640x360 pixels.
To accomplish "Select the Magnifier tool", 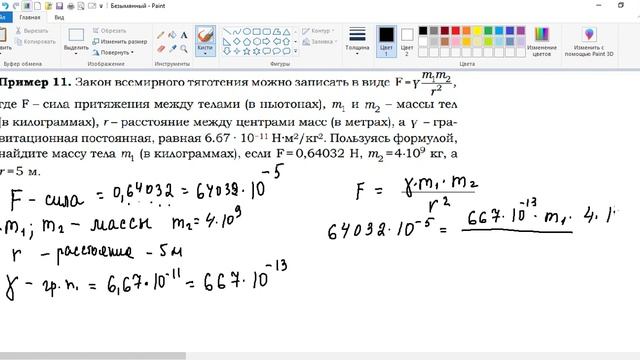I will 184,49.
